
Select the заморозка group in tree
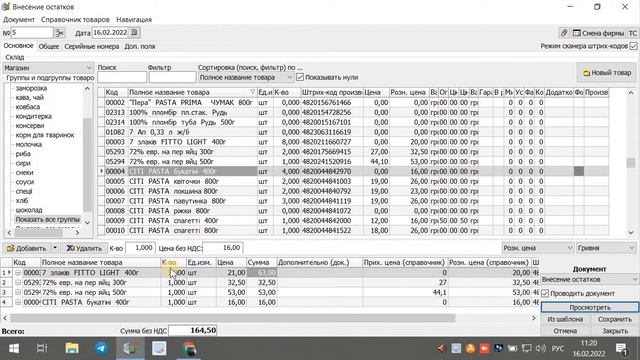point(31,88)
